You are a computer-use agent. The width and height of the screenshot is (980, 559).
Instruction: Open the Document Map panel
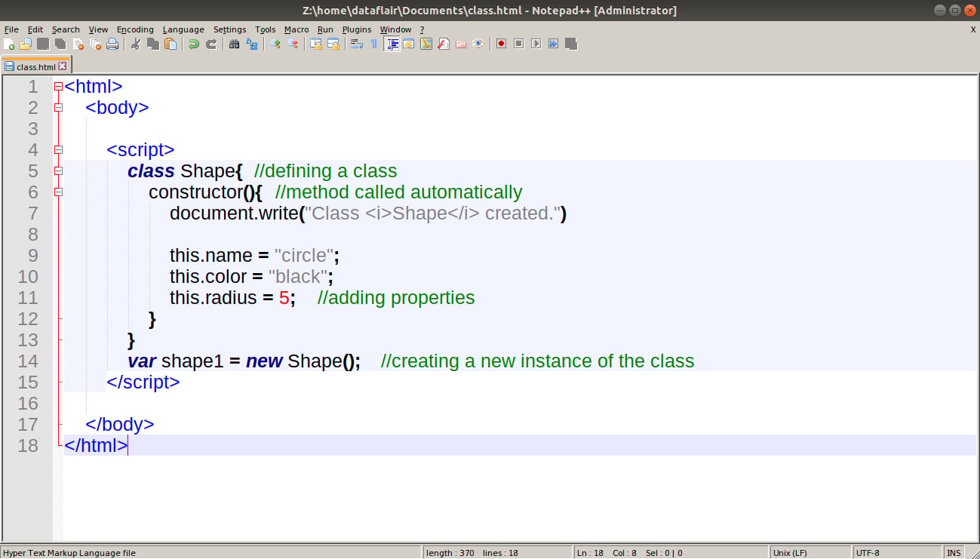coord(426,44)
